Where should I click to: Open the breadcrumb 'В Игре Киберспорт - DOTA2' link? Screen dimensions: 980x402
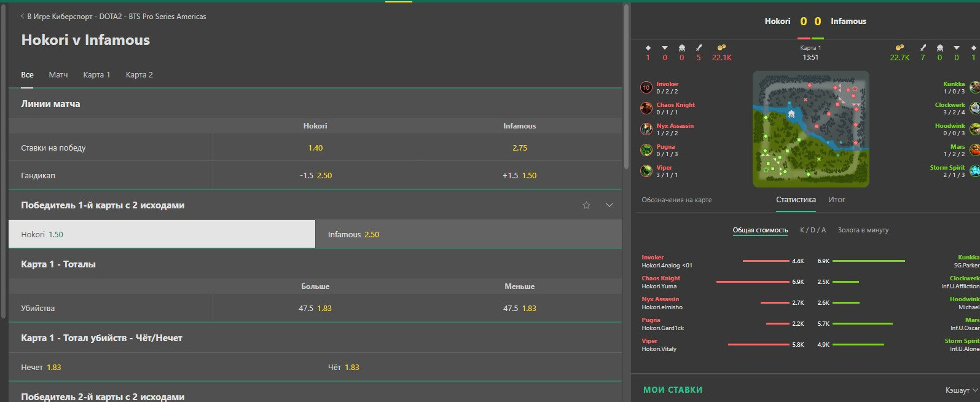tap(116, 17)
